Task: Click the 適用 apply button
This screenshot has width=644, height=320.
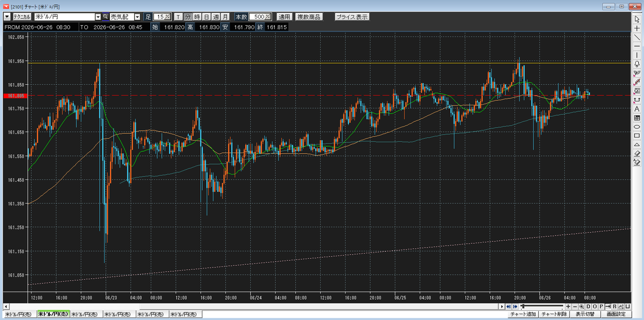Action: click(x=284, y=17)
